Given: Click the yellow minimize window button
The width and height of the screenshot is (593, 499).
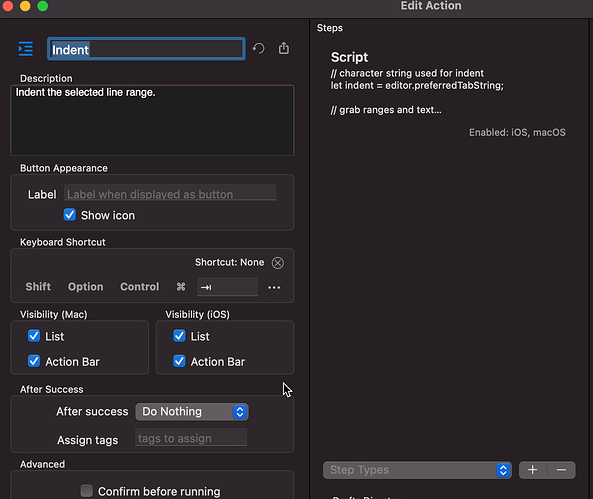Looking at the screenshot, I should click(25, 6).
